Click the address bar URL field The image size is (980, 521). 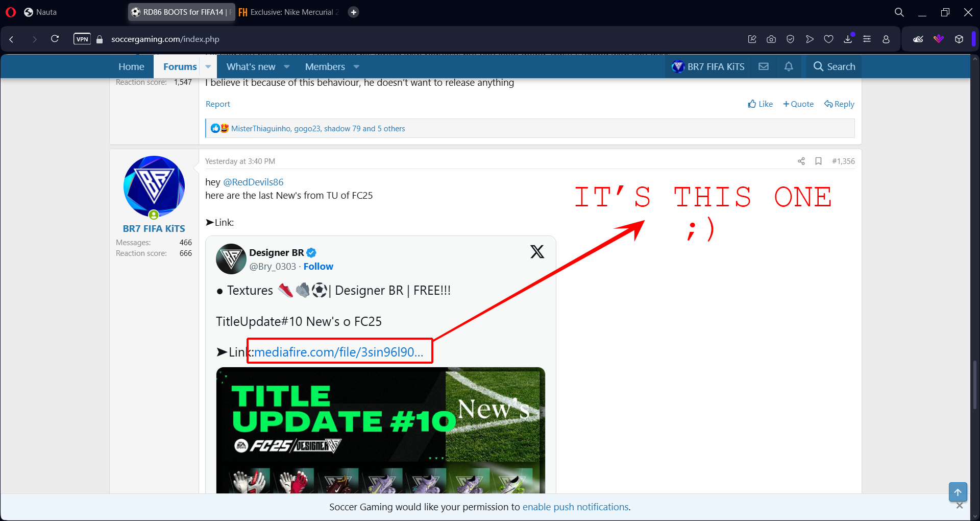(x=165, y=39)
